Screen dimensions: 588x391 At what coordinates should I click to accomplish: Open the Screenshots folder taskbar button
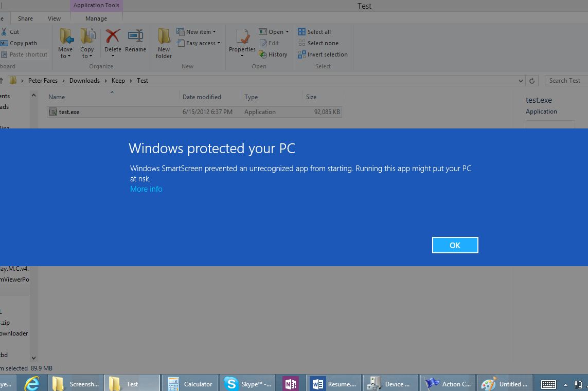click(76, 383)
